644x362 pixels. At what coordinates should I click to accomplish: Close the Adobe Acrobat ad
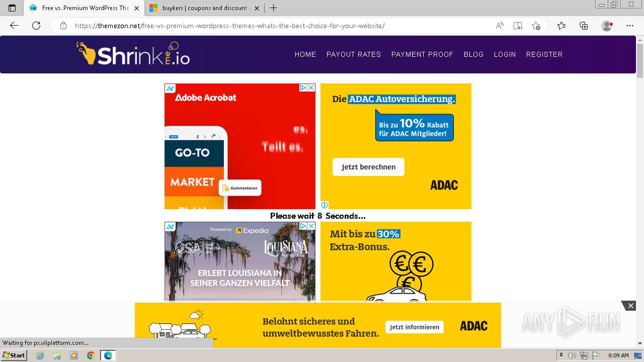click(x=311, y=87)
